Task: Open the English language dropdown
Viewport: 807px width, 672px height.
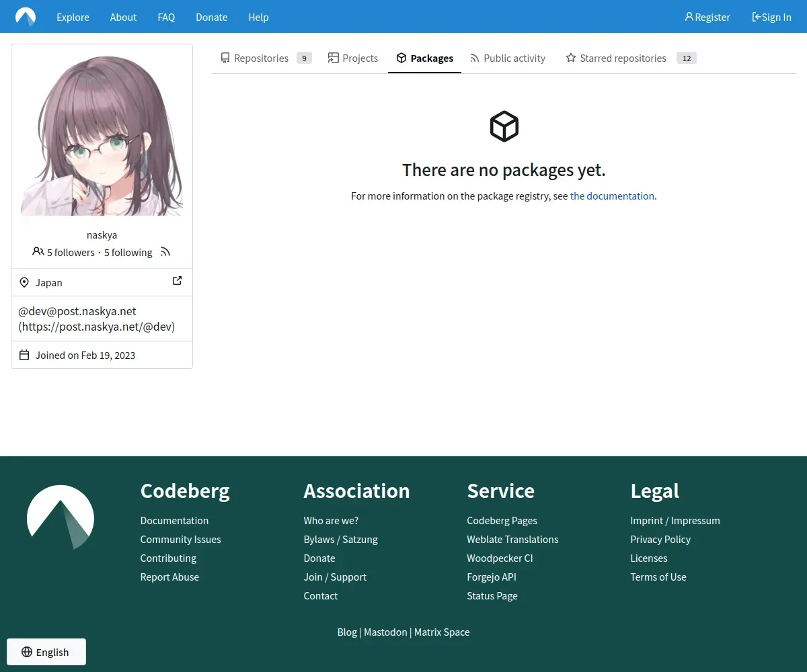Action: (x=46, y=652)
